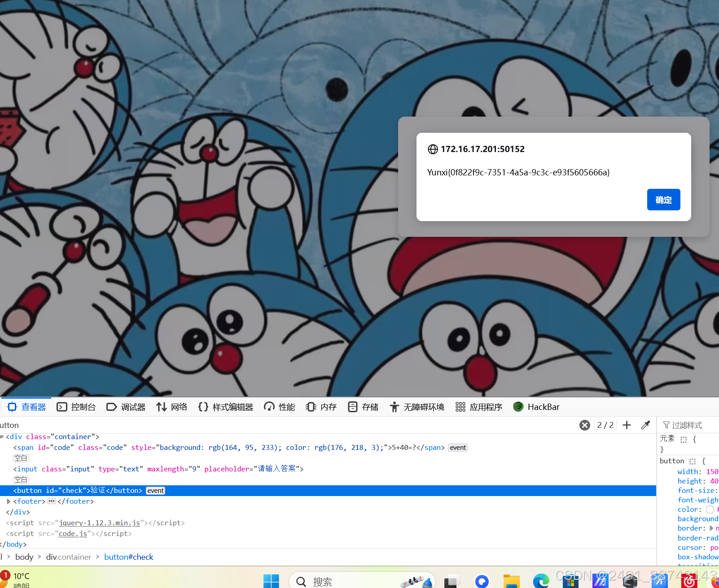Click the selector highlighter icon next to button rule
The image size is (719, 588).
coord(693,461)
